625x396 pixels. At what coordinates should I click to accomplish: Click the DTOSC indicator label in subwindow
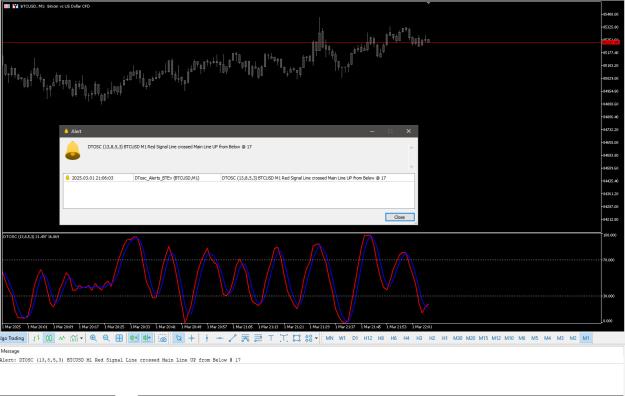[31, 236]
